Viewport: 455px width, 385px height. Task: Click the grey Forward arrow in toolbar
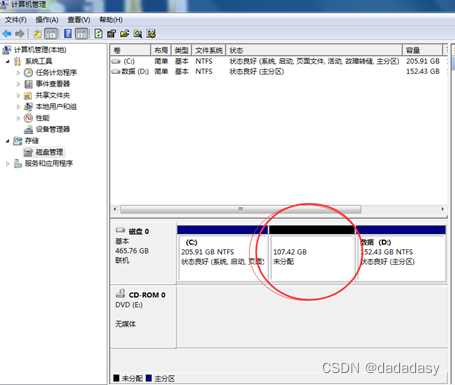pyautogui.click(x=20, y=34)
